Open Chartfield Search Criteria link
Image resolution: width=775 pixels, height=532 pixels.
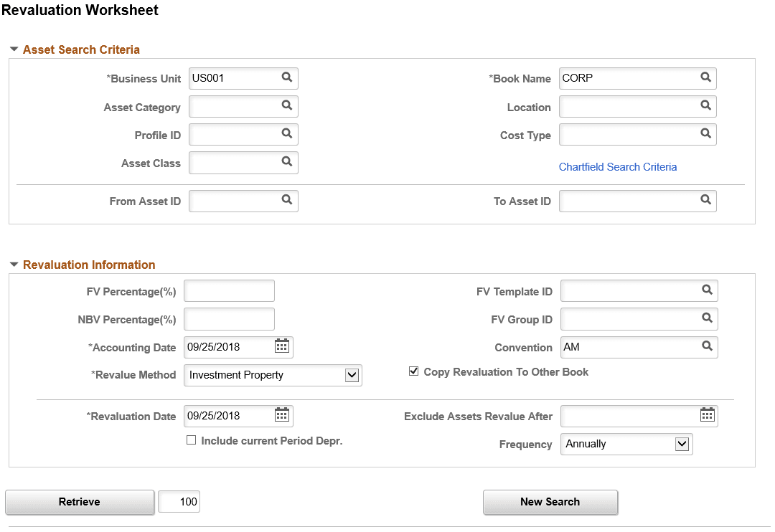(618, 166)
